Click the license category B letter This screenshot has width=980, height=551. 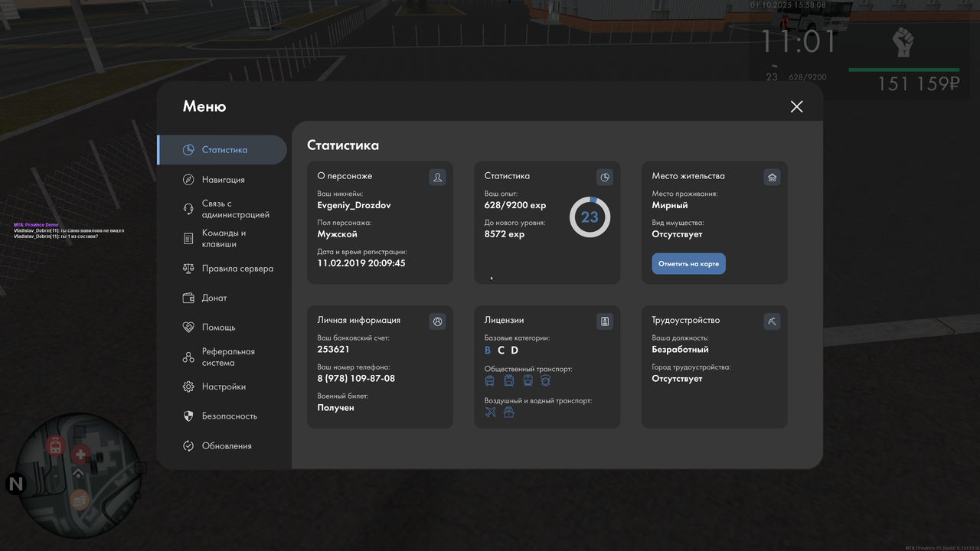point(488,350)
